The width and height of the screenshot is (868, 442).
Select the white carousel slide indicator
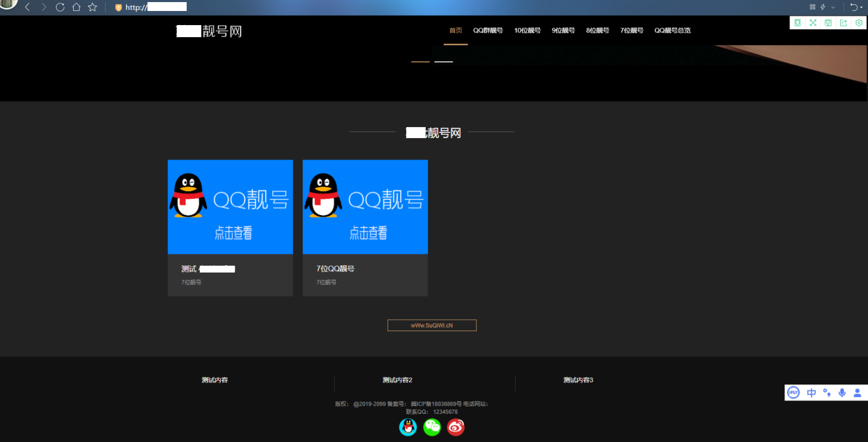coord(443,62)
